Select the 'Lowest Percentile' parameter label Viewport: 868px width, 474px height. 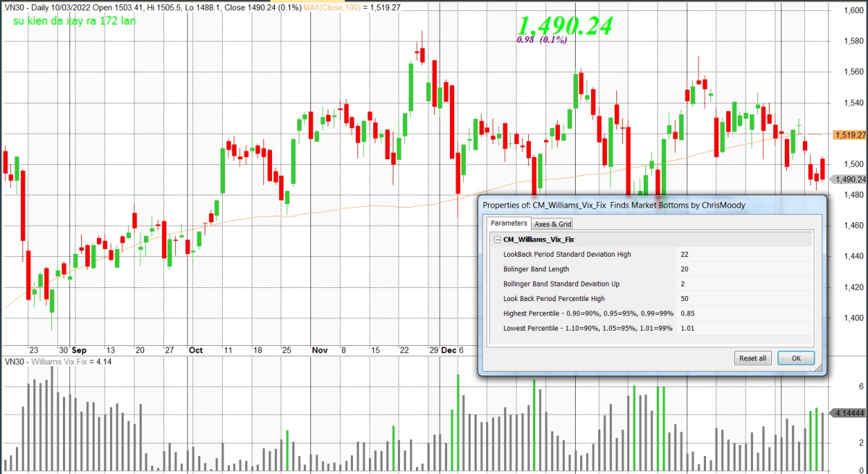click(x=588, y=329)
